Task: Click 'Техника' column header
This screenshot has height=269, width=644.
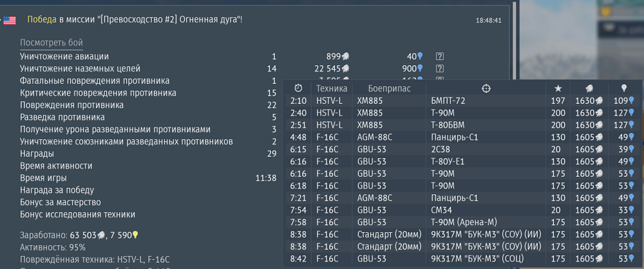Action: coord(332,88)
